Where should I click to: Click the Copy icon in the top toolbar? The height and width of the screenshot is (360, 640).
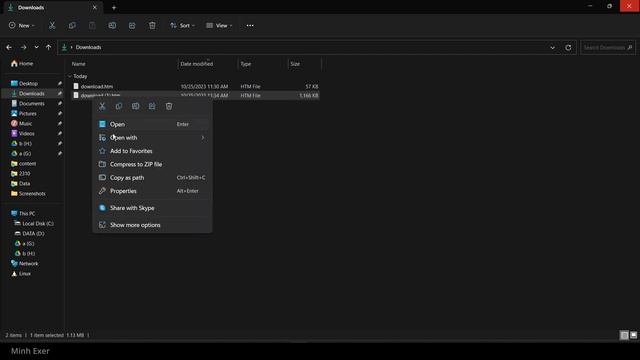coord(72,25)
